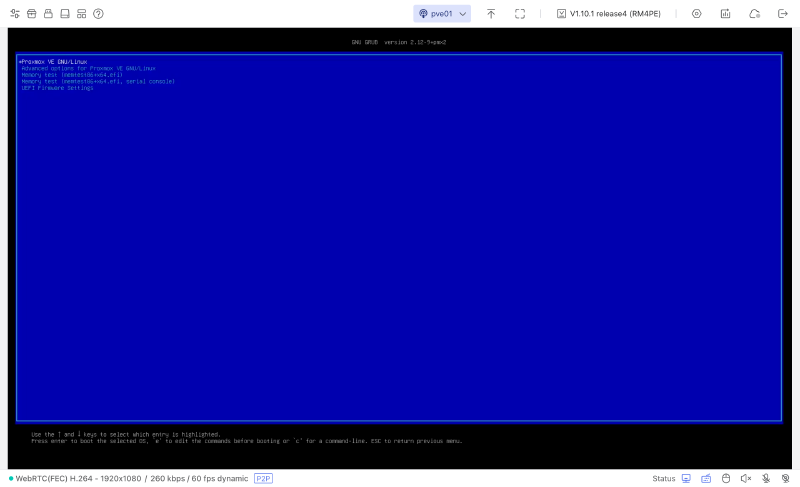Screen dimensions: 800x487
Task: Click the P2P connection badge
Action: click(x=263, y=478)
